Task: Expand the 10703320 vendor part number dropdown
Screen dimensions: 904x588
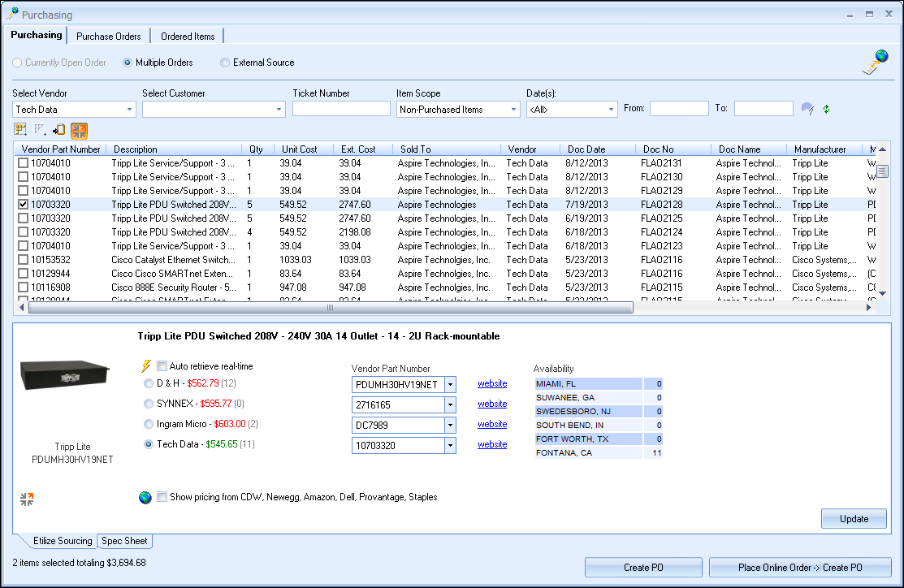Action: point(450,446)
